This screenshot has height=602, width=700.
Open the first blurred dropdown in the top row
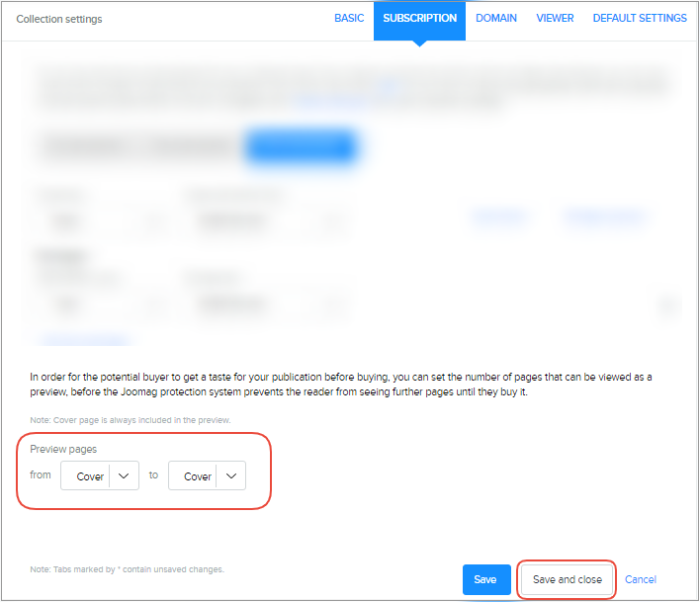[97, 221]
